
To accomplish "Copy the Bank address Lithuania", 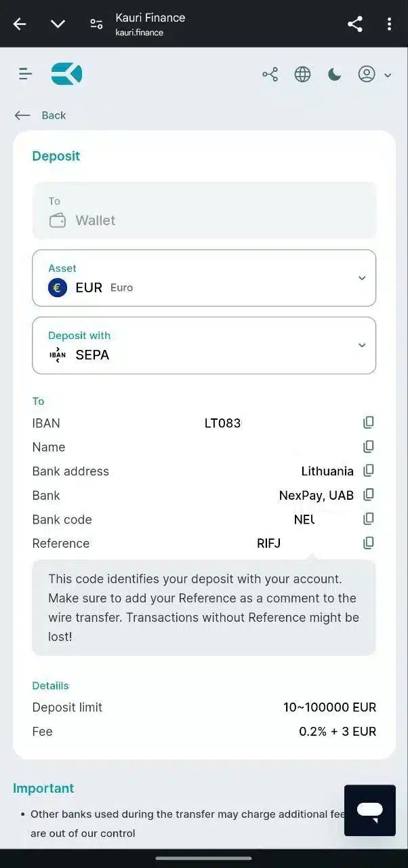I will [x=369, y=471].
